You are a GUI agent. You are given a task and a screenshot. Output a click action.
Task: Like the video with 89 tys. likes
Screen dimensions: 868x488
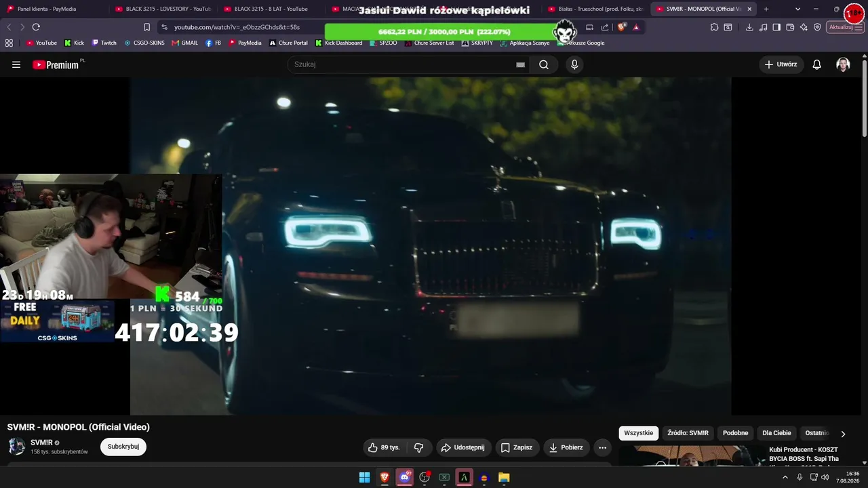tap(384, 447)
